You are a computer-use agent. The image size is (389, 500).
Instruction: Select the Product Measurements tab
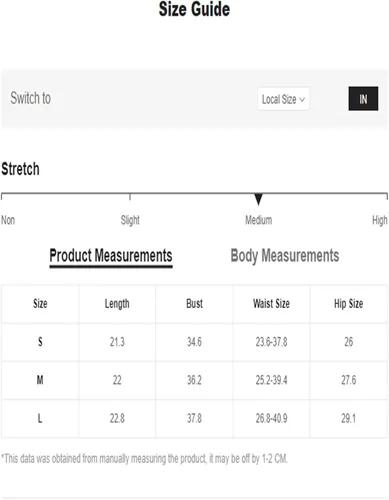[x=111, y=256]
